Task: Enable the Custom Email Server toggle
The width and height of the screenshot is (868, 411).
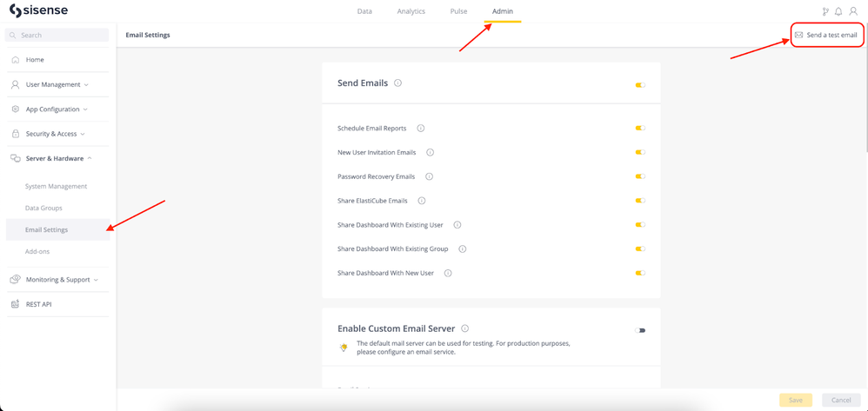Action: [x=640, y=330]
